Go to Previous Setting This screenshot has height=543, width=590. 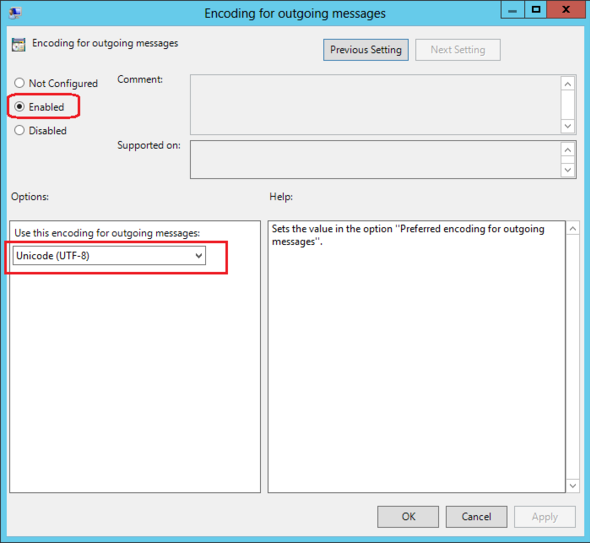[x=366, y=50]
